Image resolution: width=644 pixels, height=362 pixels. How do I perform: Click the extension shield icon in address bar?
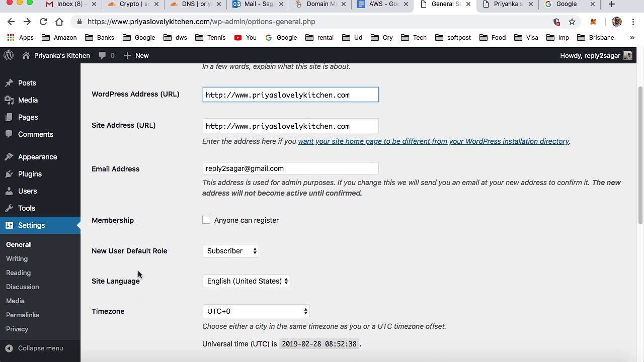click(x=556, y=22)
